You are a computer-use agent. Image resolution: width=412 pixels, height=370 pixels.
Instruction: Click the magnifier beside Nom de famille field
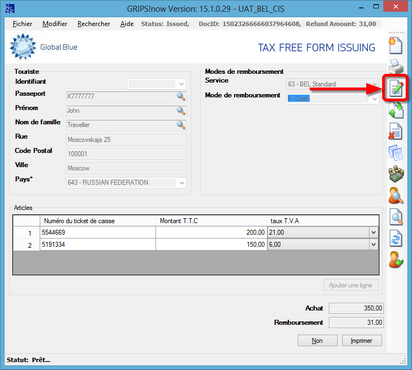(x=181, y=125)
